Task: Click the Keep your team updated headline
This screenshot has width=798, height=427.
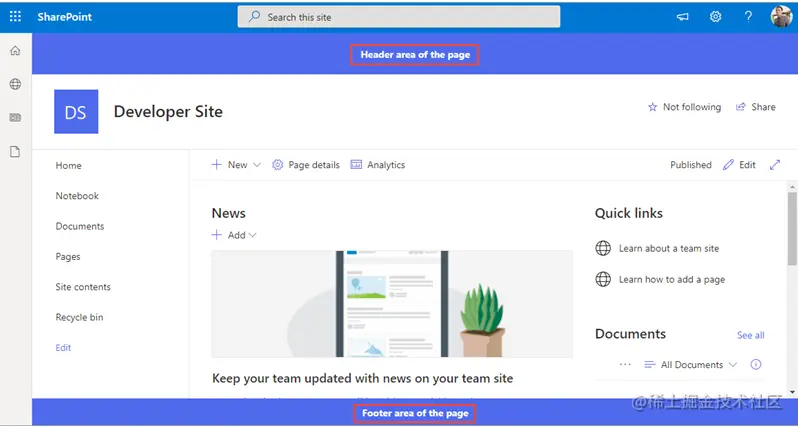Action: pyautogui.click(x=362, y=378)
